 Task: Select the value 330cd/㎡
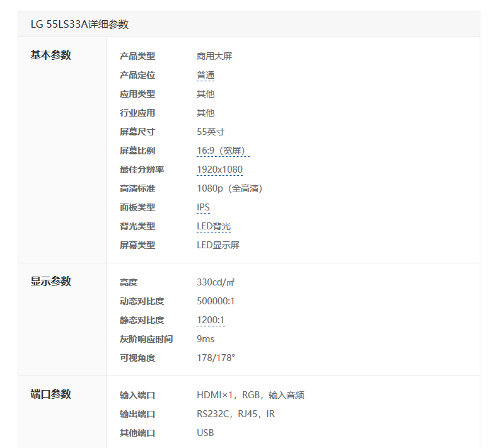(x=216, y=282)
